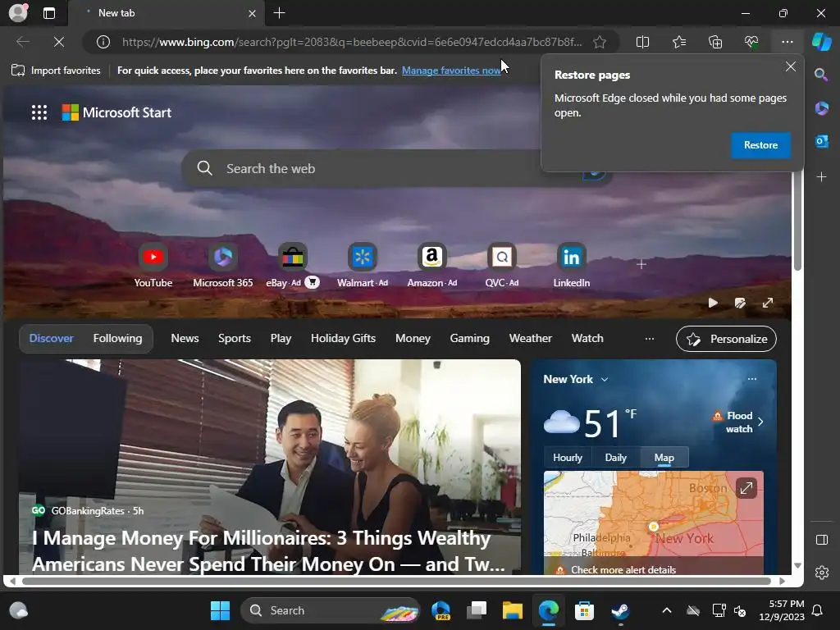Close the New tab tab
840x630 pixels.
click(x=252, y=13)
